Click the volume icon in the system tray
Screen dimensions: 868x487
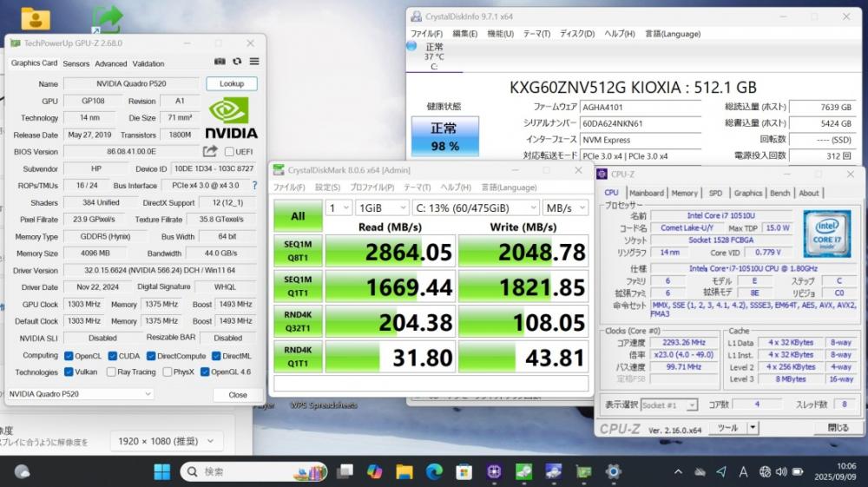[x=782, y=471]
